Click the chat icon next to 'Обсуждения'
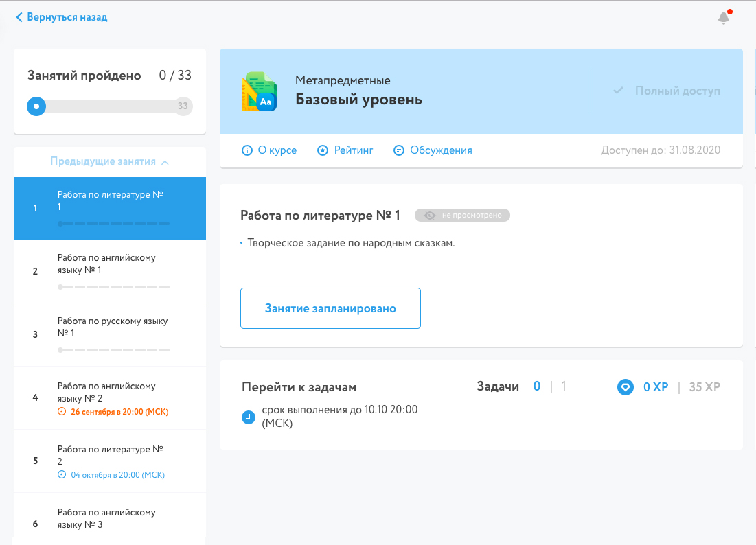The height and width of the screenshot is (545, 756). pyautogui.click(x=399, y=150)
